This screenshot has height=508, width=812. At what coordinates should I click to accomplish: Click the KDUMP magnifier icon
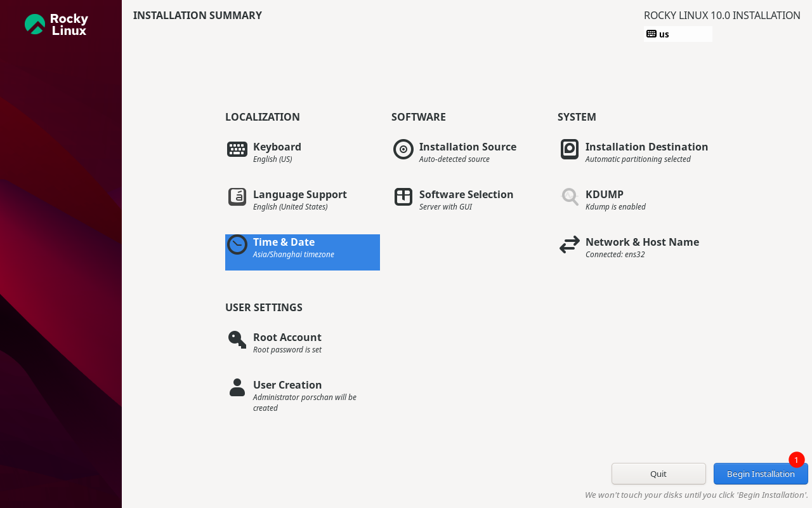coord(570,197)
